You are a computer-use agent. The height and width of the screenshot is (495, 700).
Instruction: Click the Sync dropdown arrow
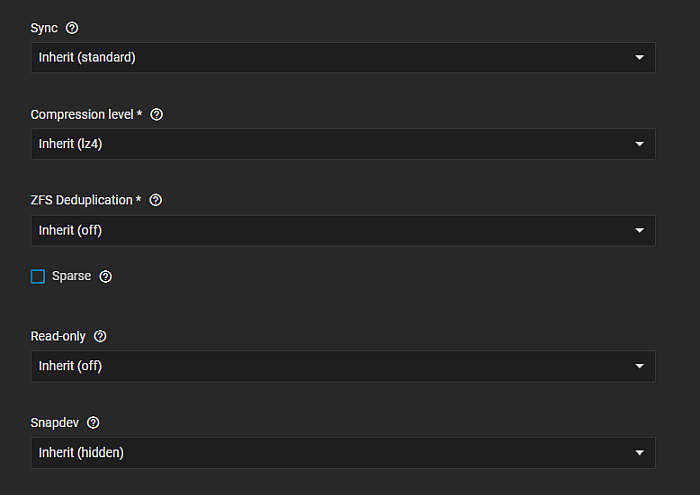(640, 58)
